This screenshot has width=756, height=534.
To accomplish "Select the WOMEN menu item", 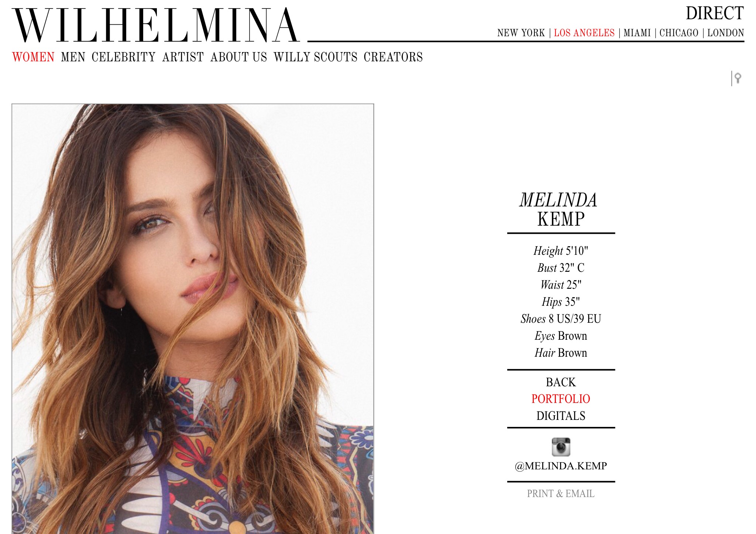I will point(33,57).
